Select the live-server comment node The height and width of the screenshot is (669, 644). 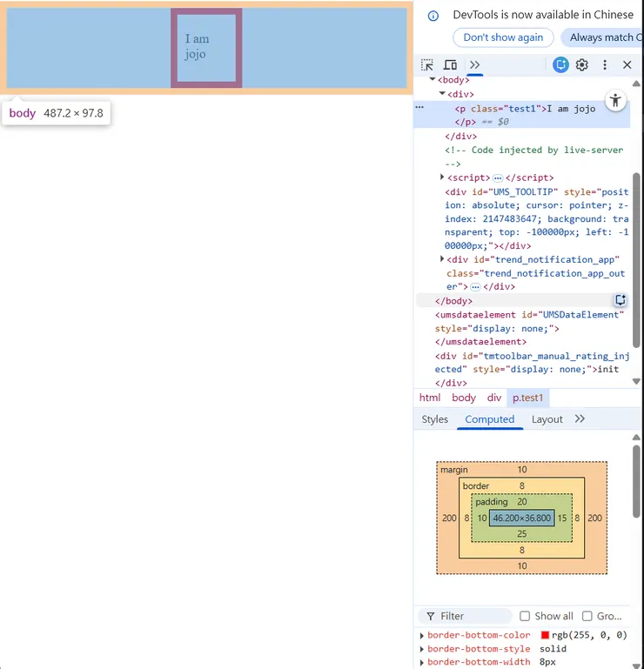click(x=533, y=157)
